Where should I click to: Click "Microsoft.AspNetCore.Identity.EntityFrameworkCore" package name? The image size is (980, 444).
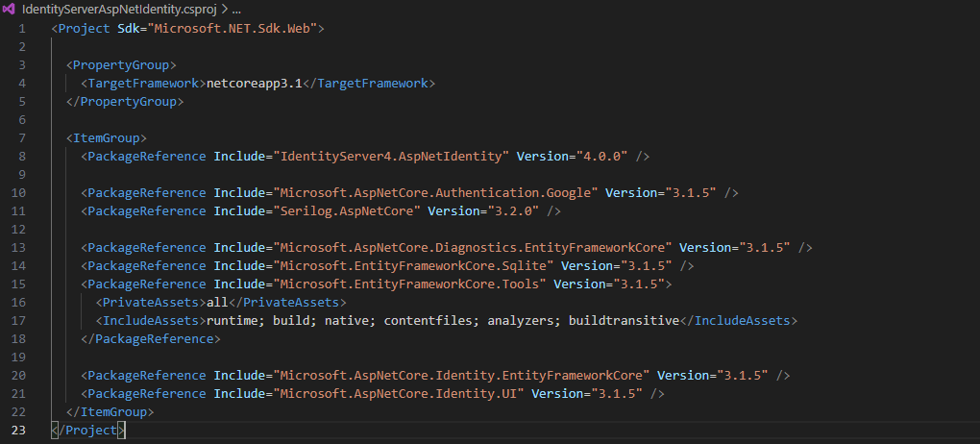(x=462, y=375)
